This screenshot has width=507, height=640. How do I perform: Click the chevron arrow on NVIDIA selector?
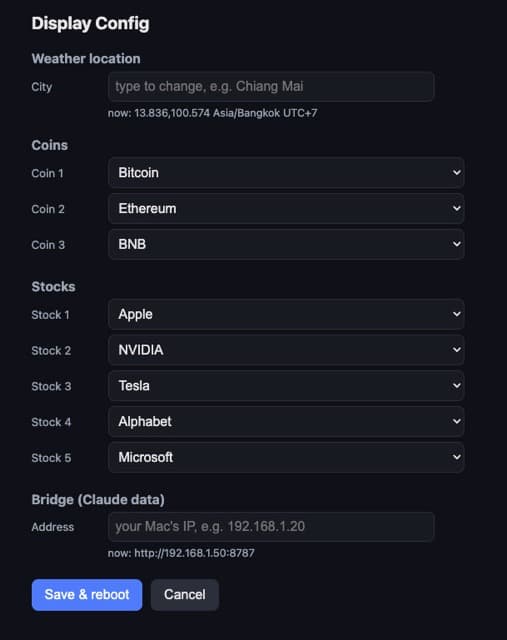point(457,350)
